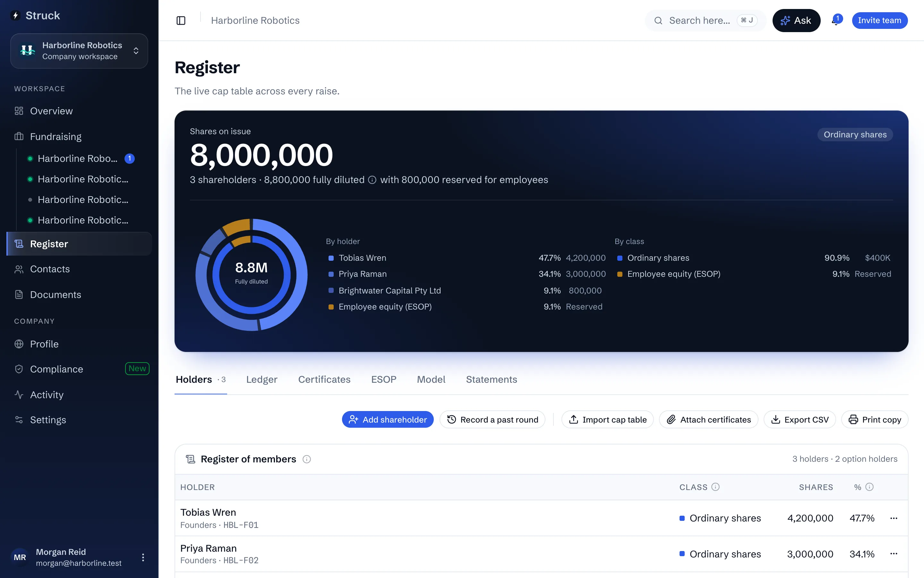Select Register in the sidebar
924x578 pixels.
click(79, 244)
